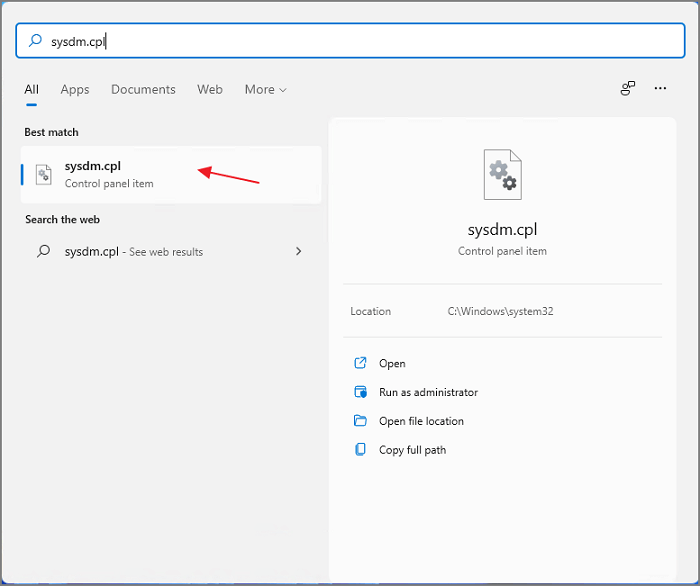Open the Web filter tab
Viewport: 700px width, 586px height.
210,89
